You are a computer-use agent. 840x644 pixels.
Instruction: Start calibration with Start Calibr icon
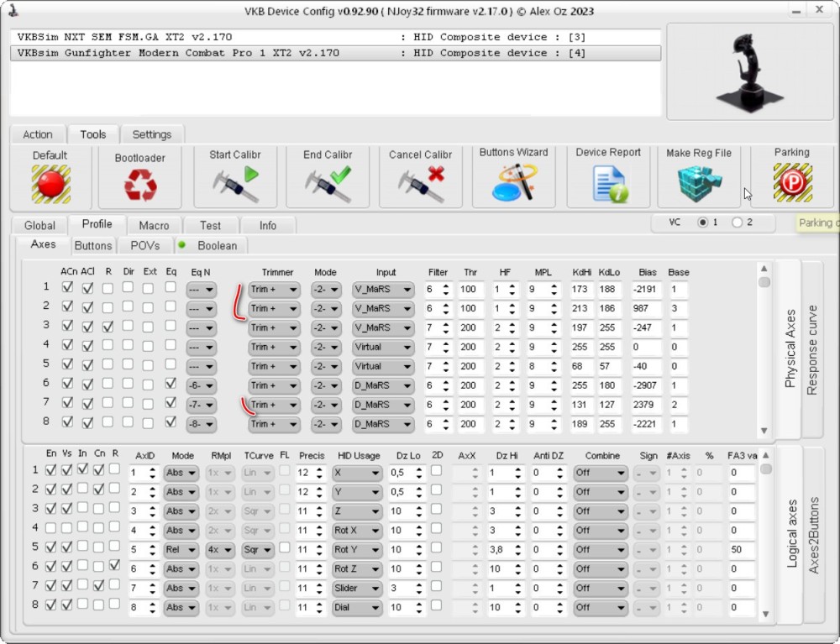(235, 185)
